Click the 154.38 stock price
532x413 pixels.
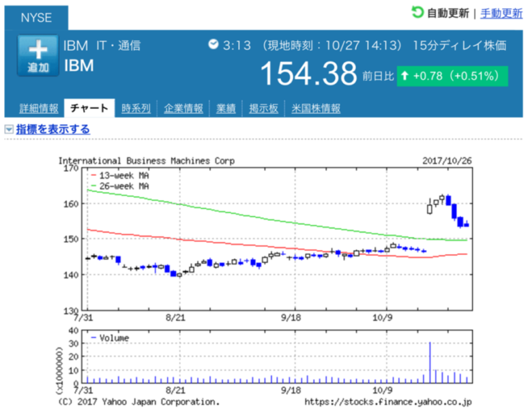pyautogui.click(x=309, y=74)
